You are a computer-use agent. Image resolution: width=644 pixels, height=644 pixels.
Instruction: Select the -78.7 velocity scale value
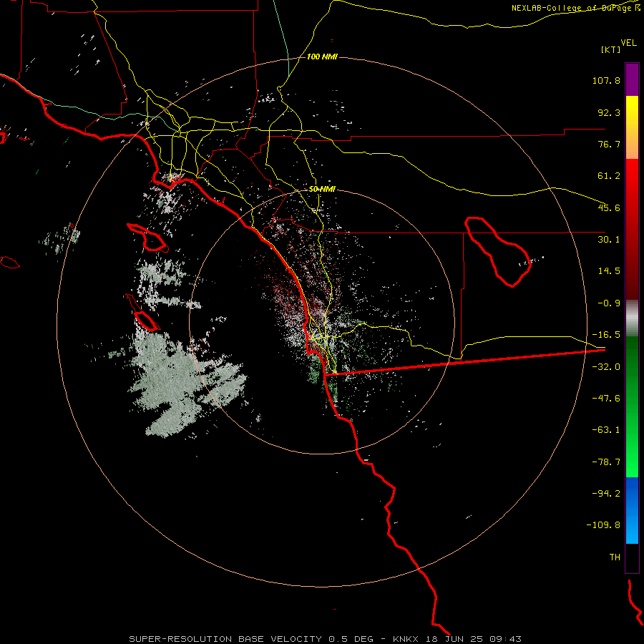coord(606,462)
